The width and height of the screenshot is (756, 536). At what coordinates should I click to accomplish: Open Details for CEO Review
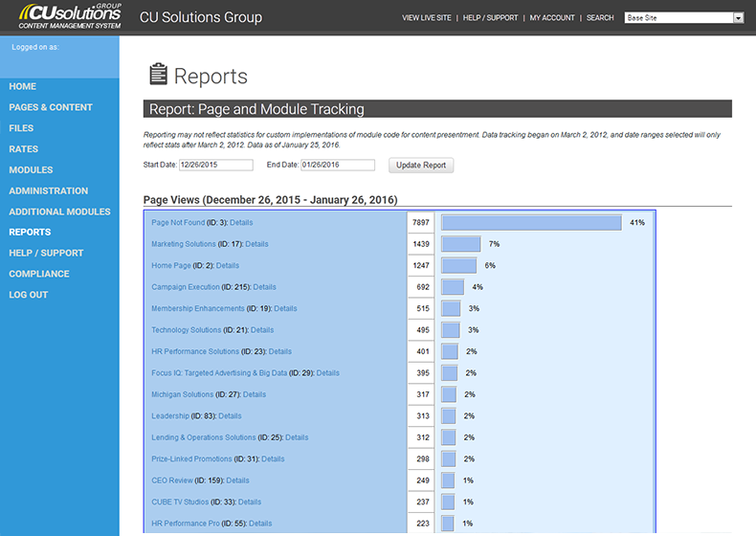point(237,480)
